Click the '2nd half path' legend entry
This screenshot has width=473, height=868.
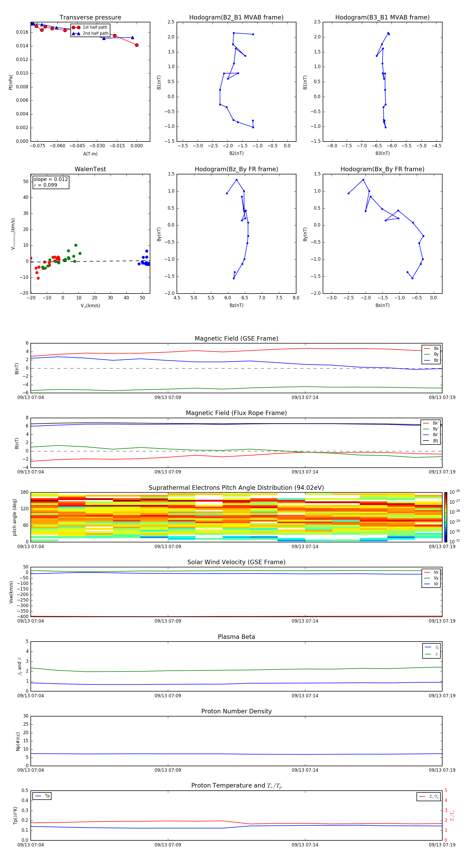(90, 33)
